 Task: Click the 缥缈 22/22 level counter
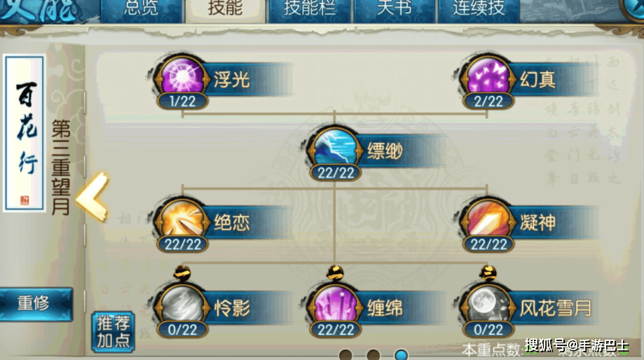pyautogui.click(x=336, y=173)
